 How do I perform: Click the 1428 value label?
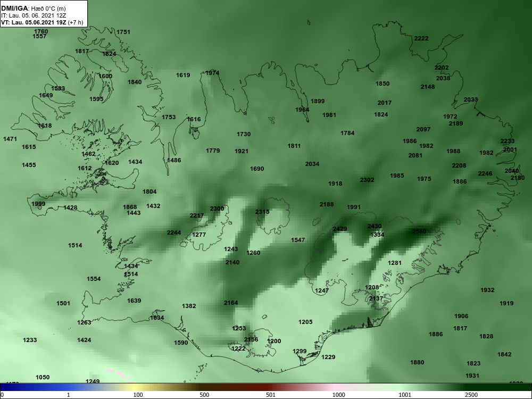(x=70, y=207)
